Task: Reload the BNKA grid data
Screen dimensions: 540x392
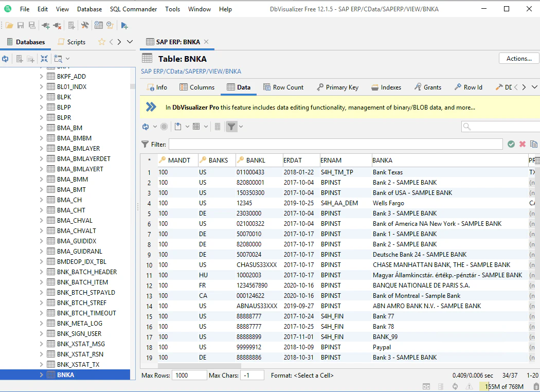Action: (146, 127)
